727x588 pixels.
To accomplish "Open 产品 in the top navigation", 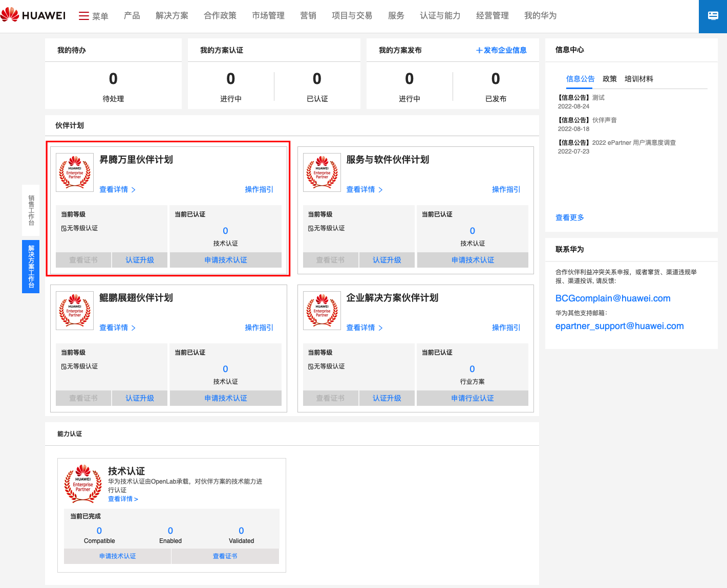I will 132,16.
